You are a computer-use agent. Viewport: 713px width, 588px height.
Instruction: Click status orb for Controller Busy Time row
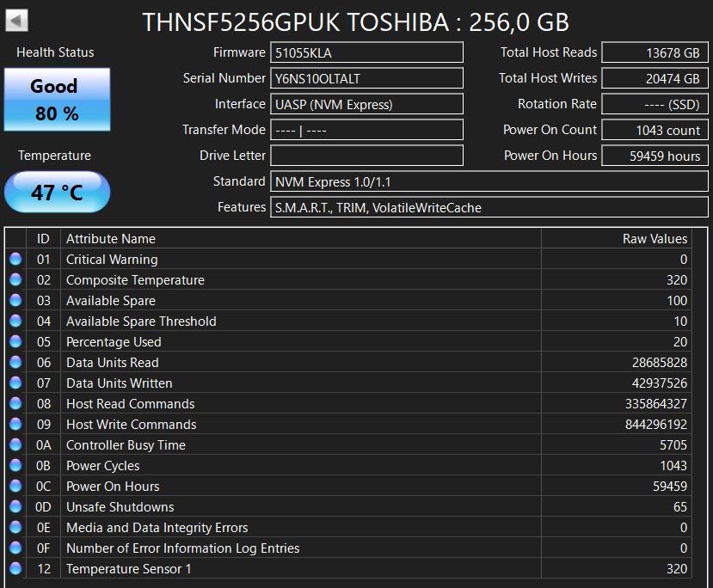15,444
